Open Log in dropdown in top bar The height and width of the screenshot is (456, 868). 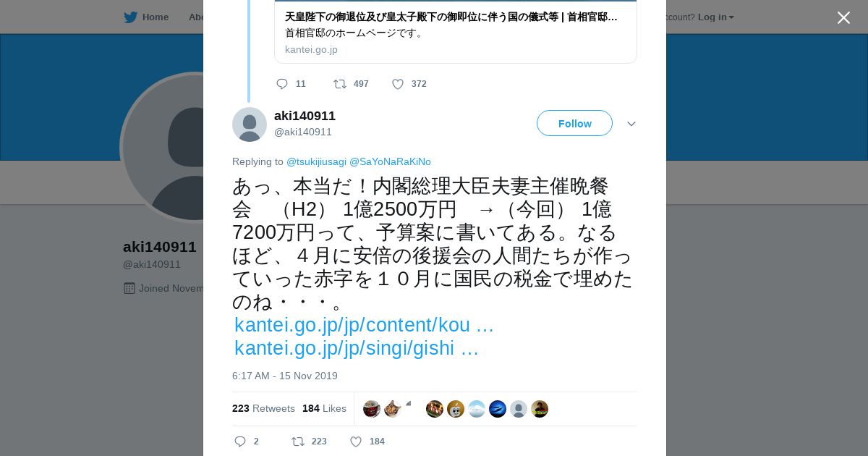pos(715,17)
